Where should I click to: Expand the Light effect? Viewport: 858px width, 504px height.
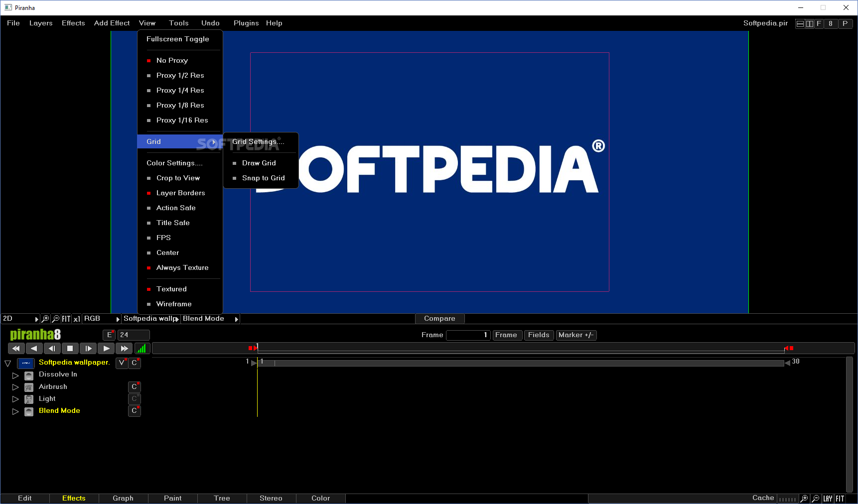(15, 399)
